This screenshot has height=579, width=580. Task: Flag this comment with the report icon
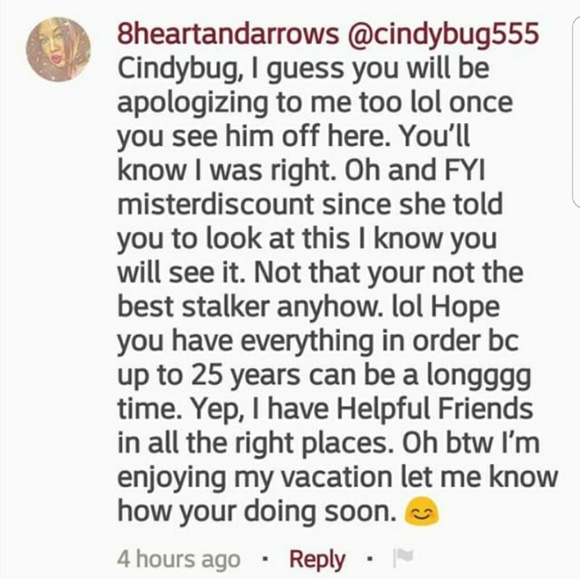pos(402,558)
